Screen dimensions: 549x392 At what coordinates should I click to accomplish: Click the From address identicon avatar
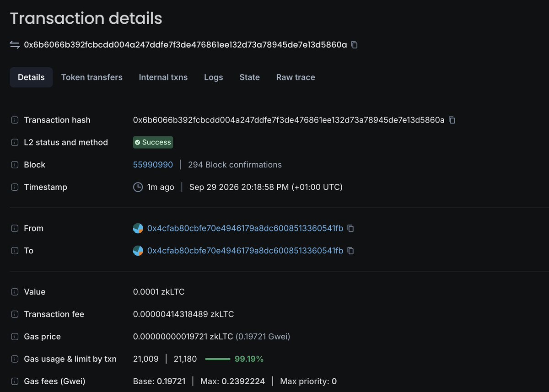click(x=138, y=228)
